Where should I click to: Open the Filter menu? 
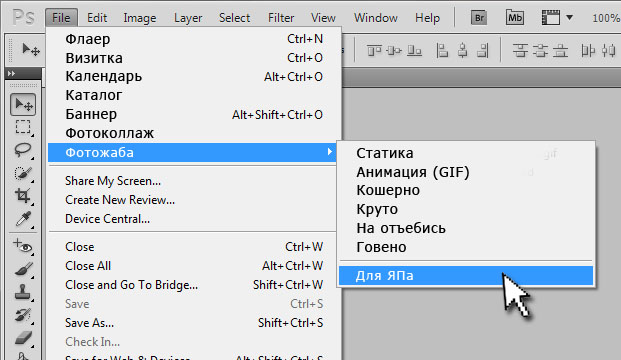281,18
